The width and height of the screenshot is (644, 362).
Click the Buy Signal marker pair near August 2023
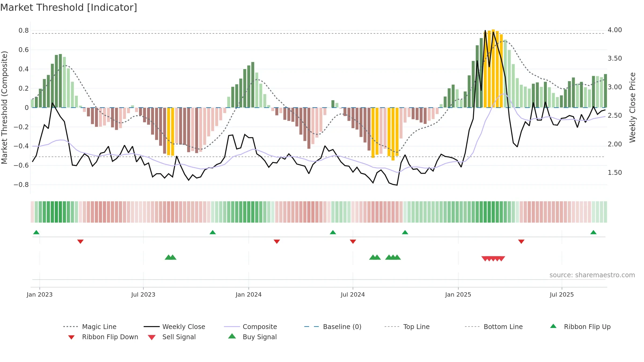(170, 257)
